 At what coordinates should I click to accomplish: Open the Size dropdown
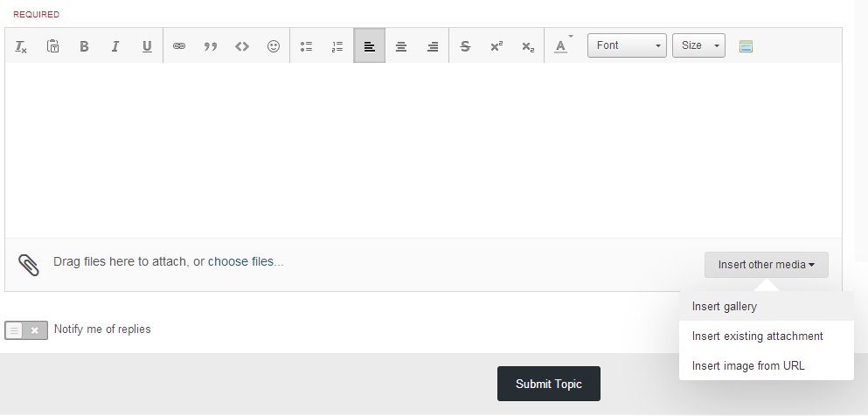[698, 45]
